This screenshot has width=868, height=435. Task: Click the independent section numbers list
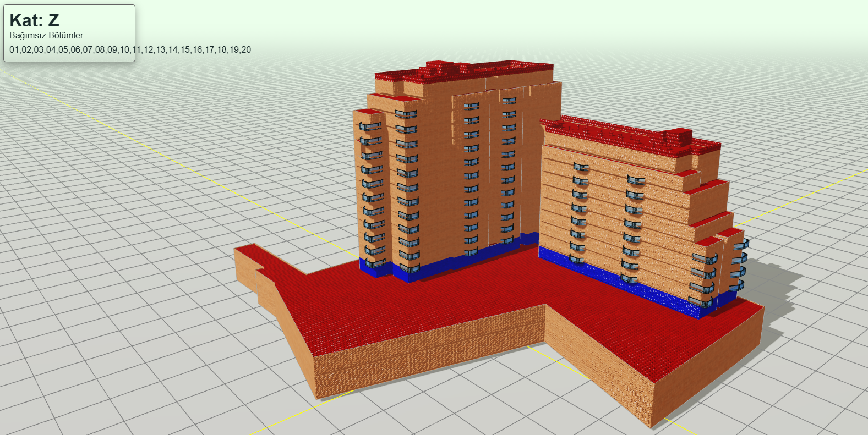pos(130,50)
